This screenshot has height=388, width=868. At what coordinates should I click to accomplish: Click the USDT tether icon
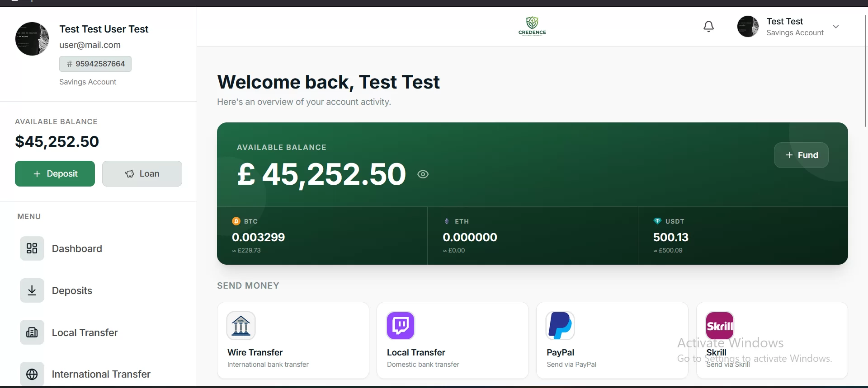tap(657, 221)
